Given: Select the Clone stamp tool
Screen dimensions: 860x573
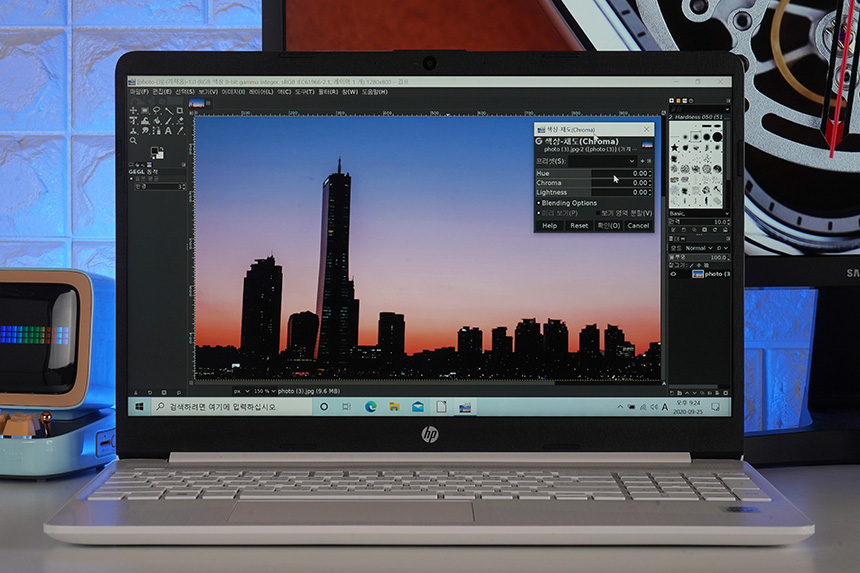Looking at the screenshot, I should click(x=133, y=131).
